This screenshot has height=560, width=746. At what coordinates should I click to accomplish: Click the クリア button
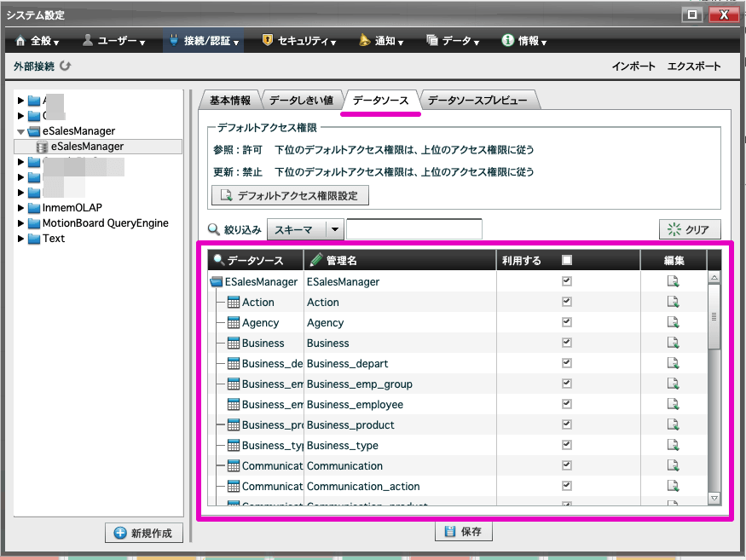pos(690,229)
